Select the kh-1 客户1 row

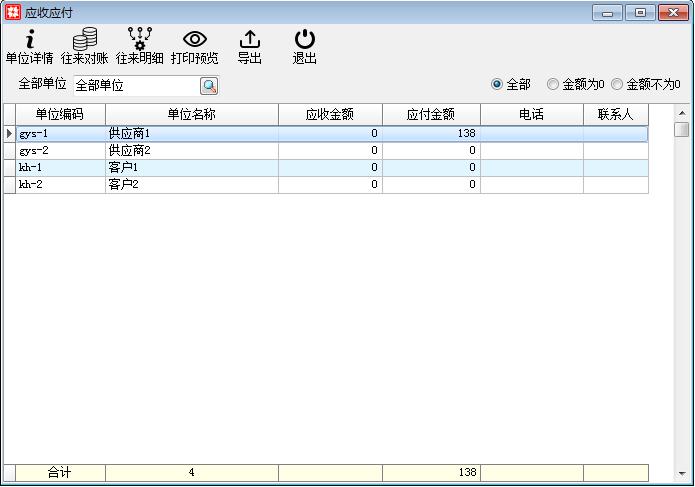click(x=190, y=167)
